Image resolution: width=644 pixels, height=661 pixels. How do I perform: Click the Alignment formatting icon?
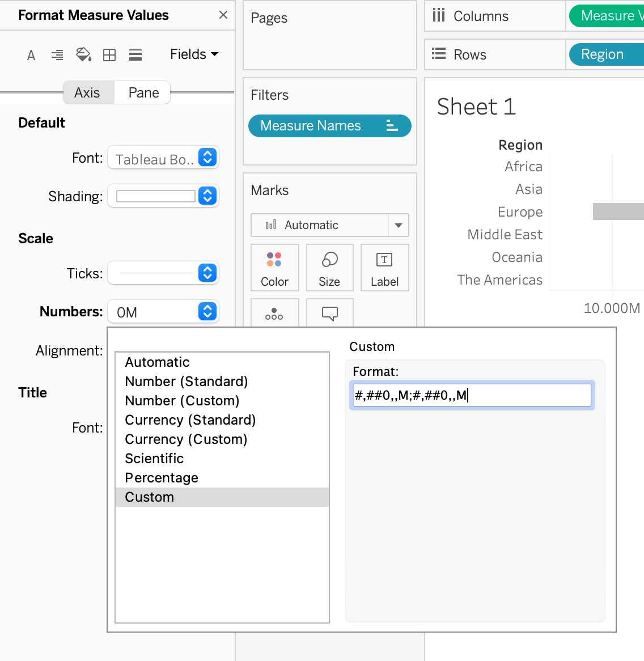coord(57,55)
